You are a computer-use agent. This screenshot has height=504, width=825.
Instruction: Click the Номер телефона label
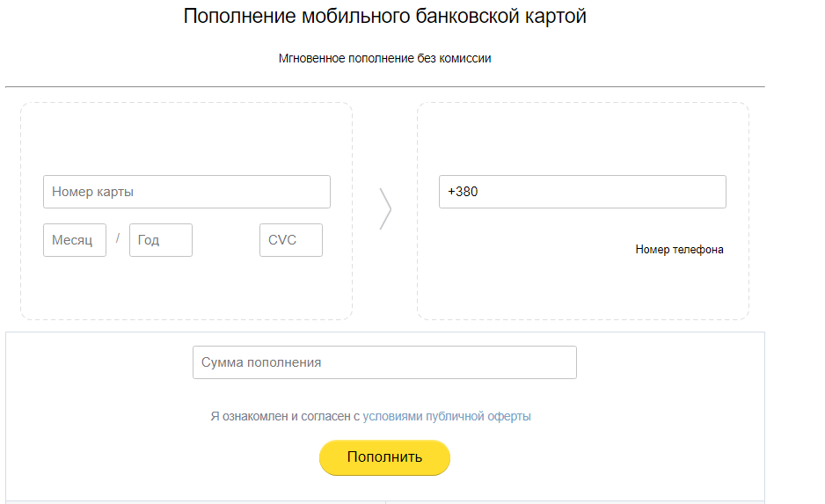tap(679, 250)
